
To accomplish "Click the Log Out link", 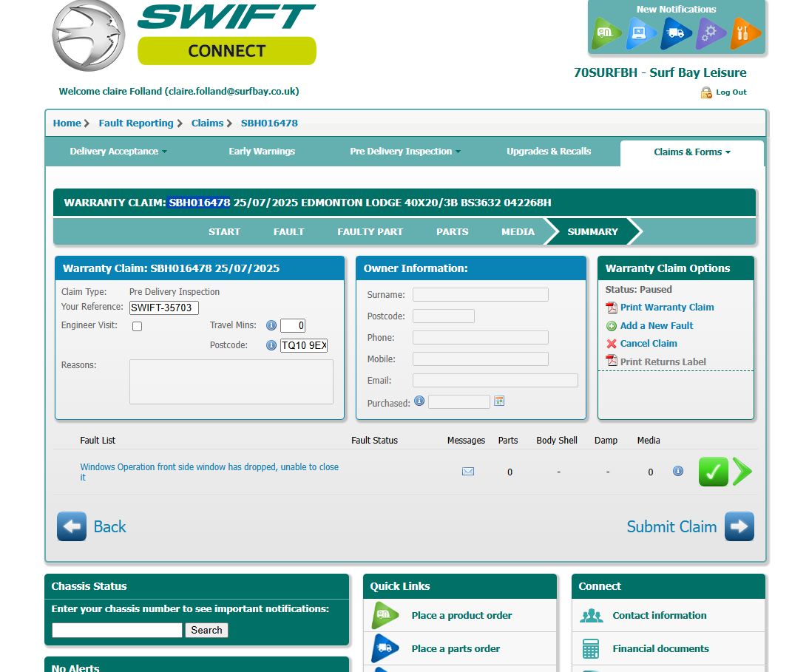I will [x=731, y=92].
